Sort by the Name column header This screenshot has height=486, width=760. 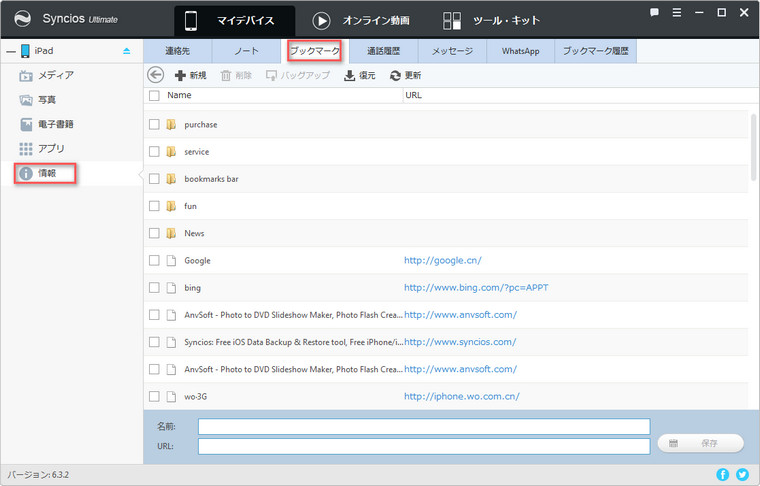pos(179,95)
